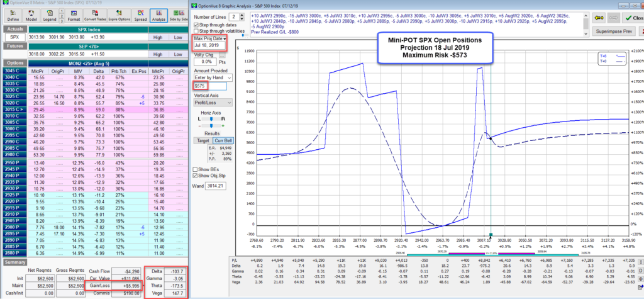The image size is (644, 299).
Task: Click the Volty Chg 0.0% field
Action: coord(206,61)
